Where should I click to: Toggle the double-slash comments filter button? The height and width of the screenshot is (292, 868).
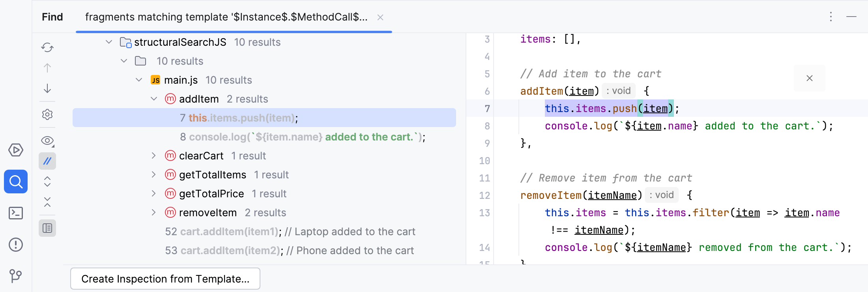click(x=47, y=161)
